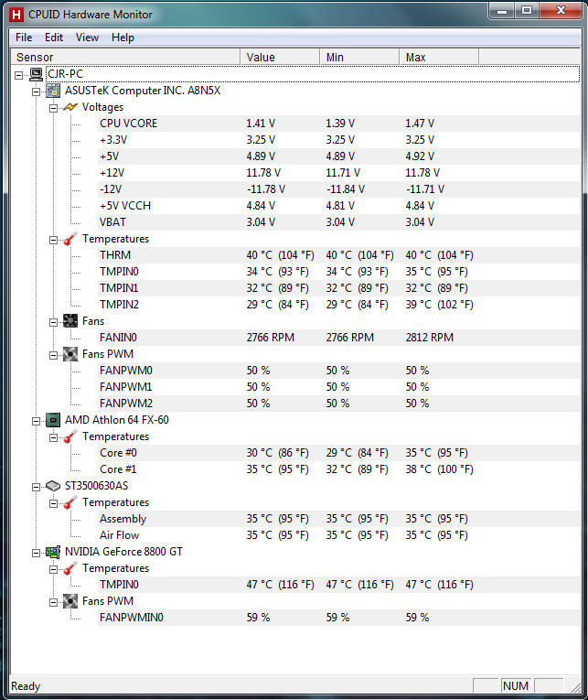Click the 39 °C (102 °F) max value
This screenshot has height=700, width=588.
tap(439, 305)
